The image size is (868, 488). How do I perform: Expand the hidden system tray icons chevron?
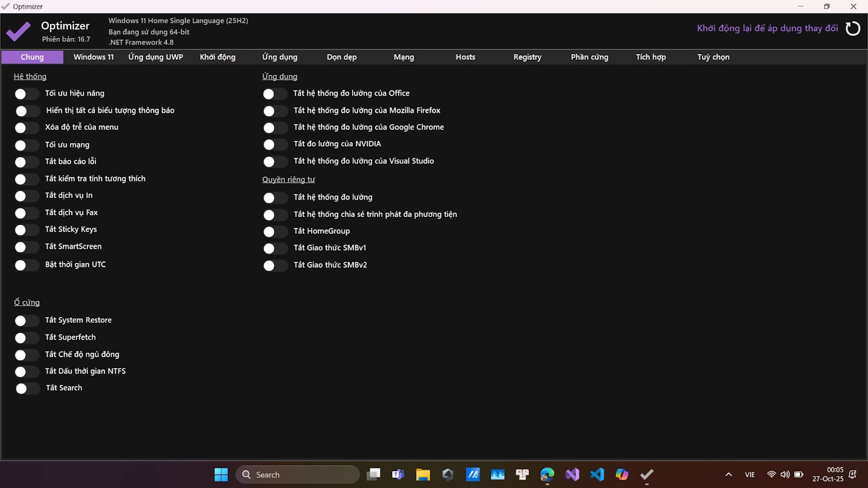point(729,474)
